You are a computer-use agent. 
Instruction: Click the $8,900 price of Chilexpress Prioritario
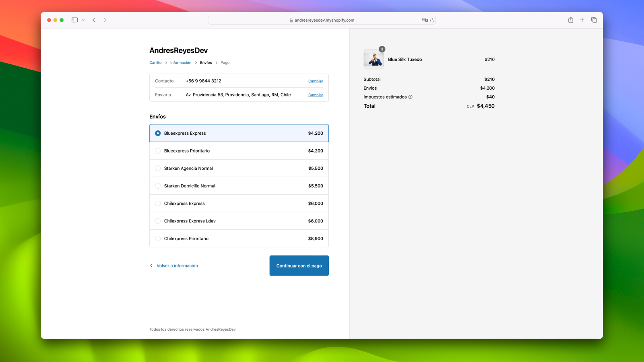point(316,239)
